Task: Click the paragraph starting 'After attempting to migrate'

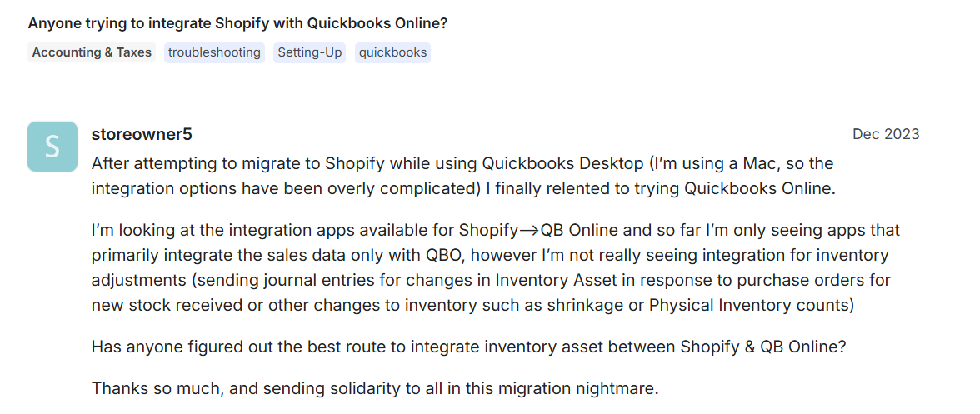Action: pos(462,175)
